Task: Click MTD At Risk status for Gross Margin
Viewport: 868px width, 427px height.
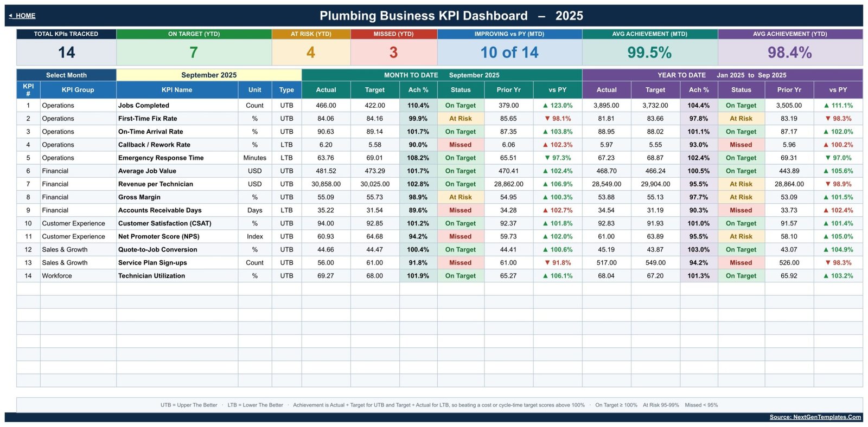Action: [x=461, y=197]
